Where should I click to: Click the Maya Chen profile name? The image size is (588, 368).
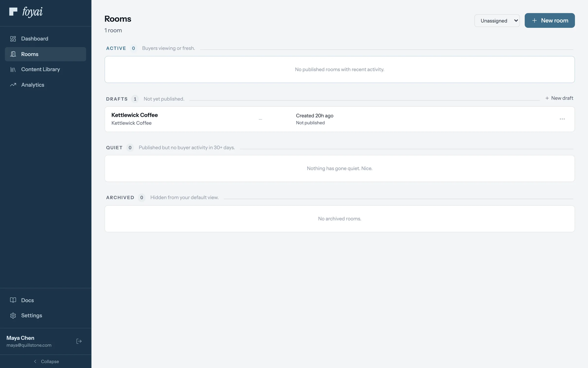pyautogui.click(x=20, y=338)
